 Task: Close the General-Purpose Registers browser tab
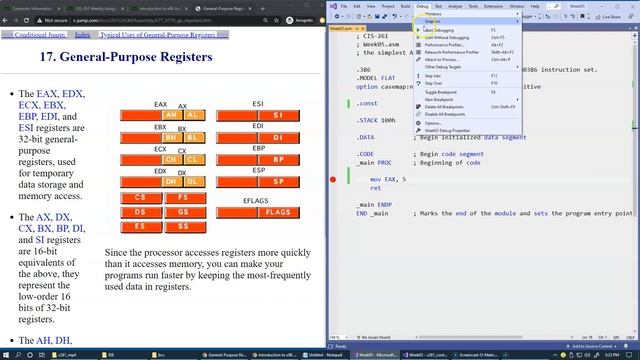(x=250, y=8)
